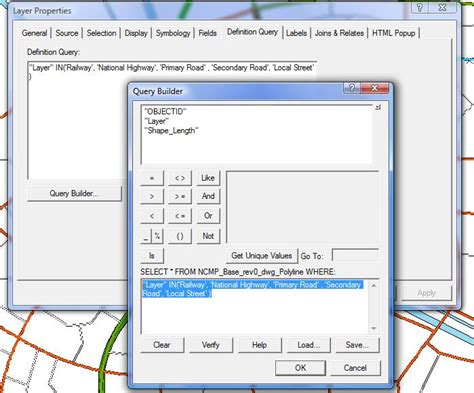Viewport: 474px width, 393px height.
Task: Select "OBJECTID" field in the field list
Action: [165, 111]
